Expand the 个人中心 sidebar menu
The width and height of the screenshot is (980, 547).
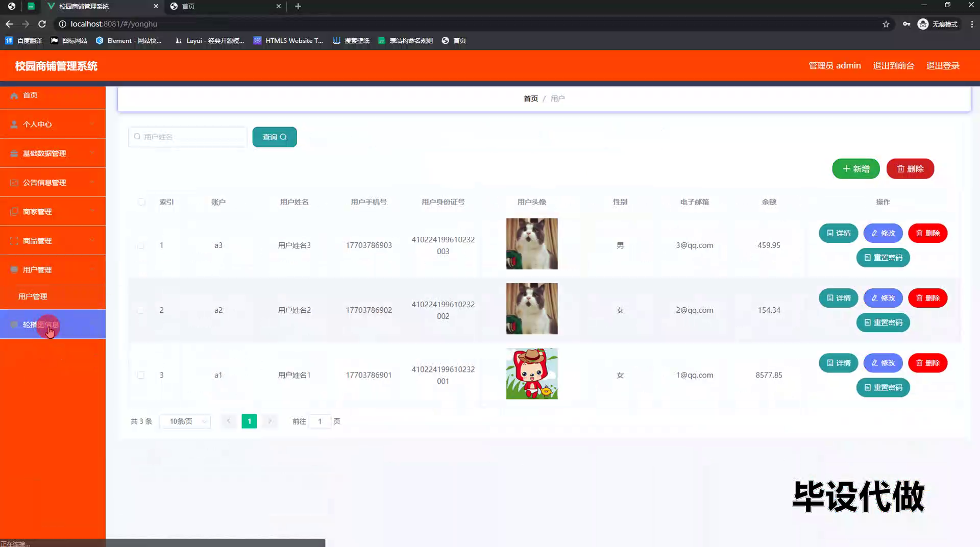point(53,124)
